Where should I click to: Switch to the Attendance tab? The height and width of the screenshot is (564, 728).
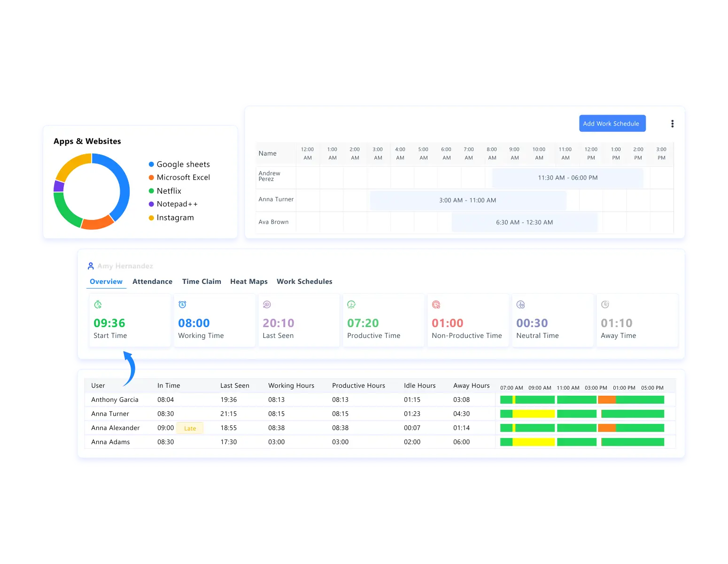152,281
